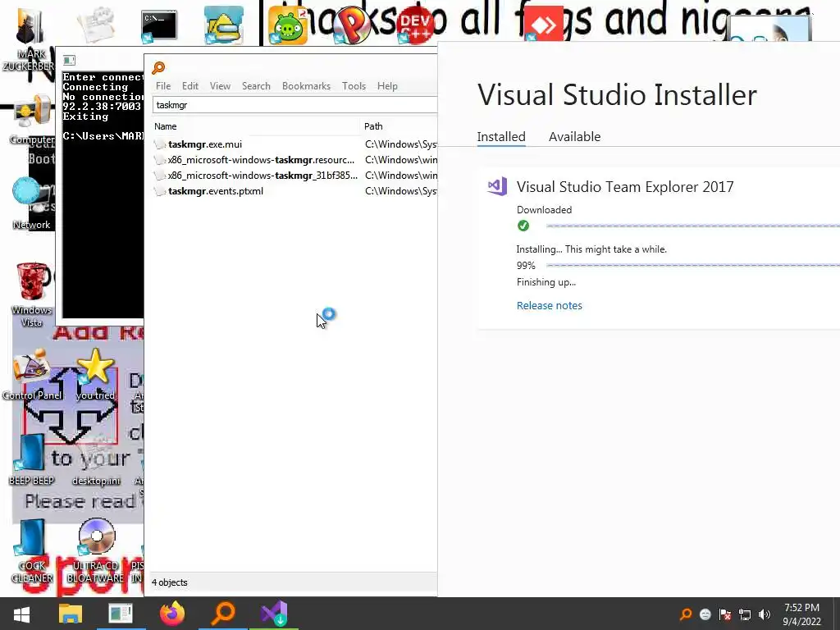Select the green pig game shortcut
The height and width of the screenshot is (630, 840).
coord(288,25)
